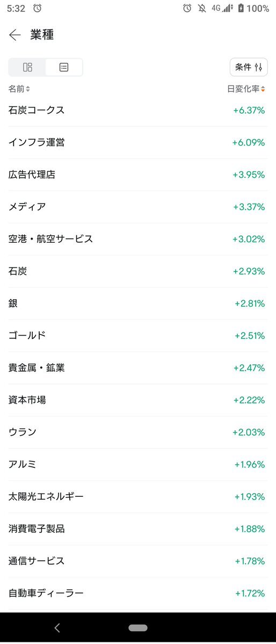
Task: Sort the list by 名前
Action: (19, 89)
